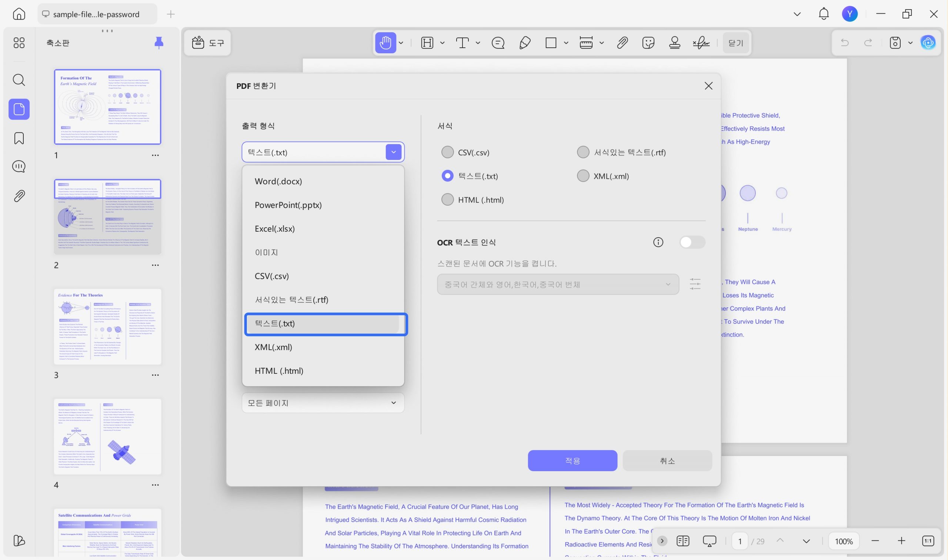
Task: Click the 닫기 toolbar button
Action: (735, 43)
